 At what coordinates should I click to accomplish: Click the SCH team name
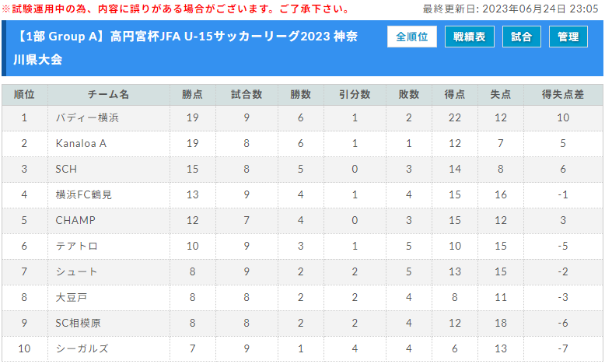(x=66, y=169)
